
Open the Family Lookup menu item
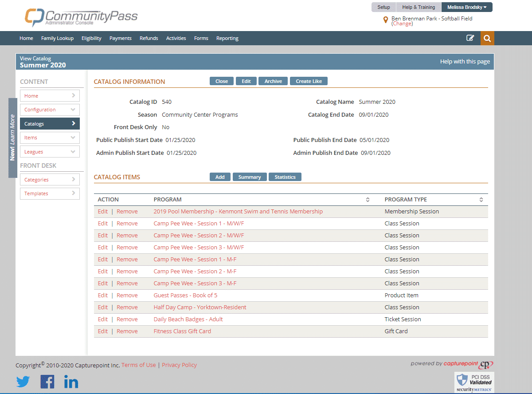point(57,38)
